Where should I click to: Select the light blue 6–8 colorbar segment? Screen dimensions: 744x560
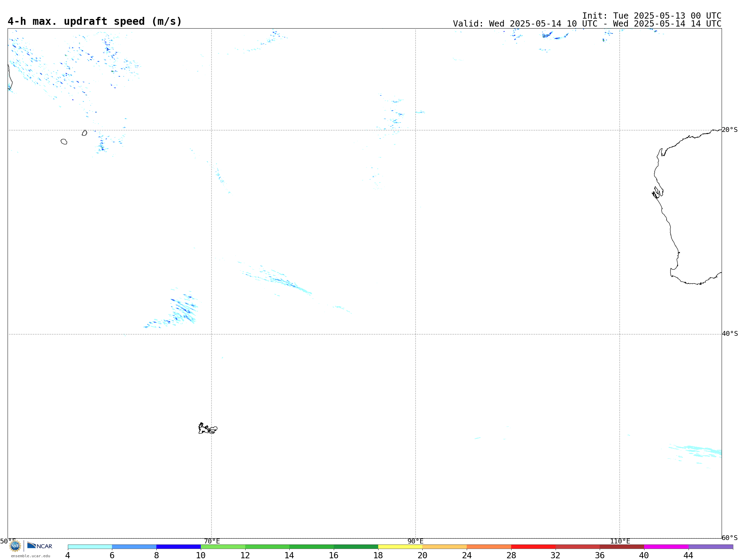134,547
